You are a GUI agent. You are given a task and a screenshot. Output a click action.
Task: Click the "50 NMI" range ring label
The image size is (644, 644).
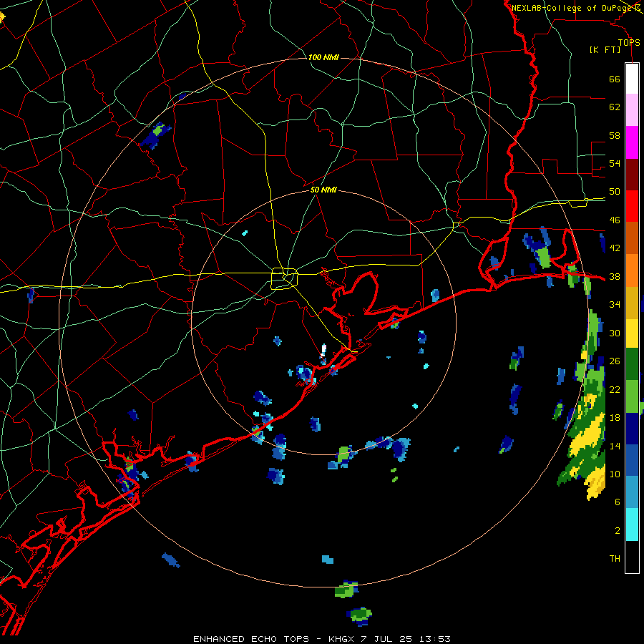(x=323, y=190)
